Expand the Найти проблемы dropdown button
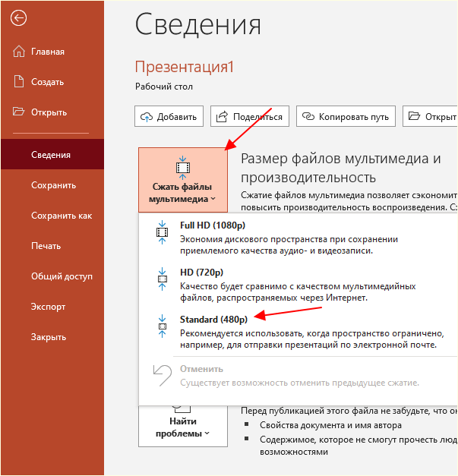The image size is (458, 476). pyautogui.click(x=183, y=426)
